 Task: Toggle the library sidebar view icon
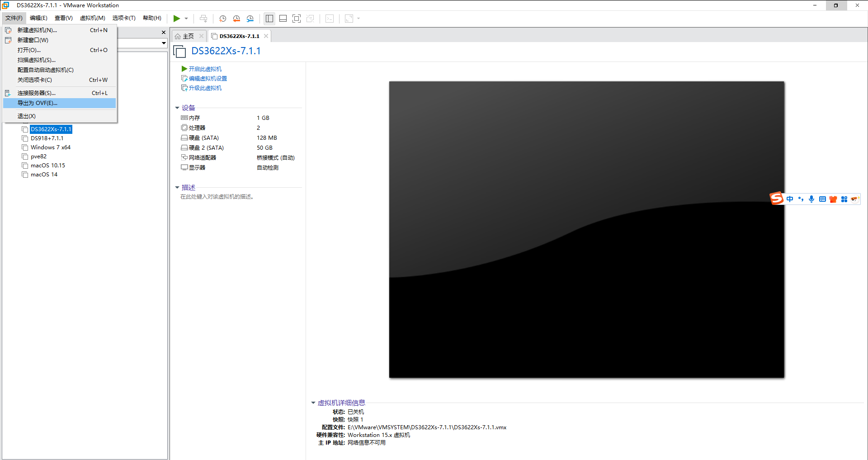pos(269,19)
